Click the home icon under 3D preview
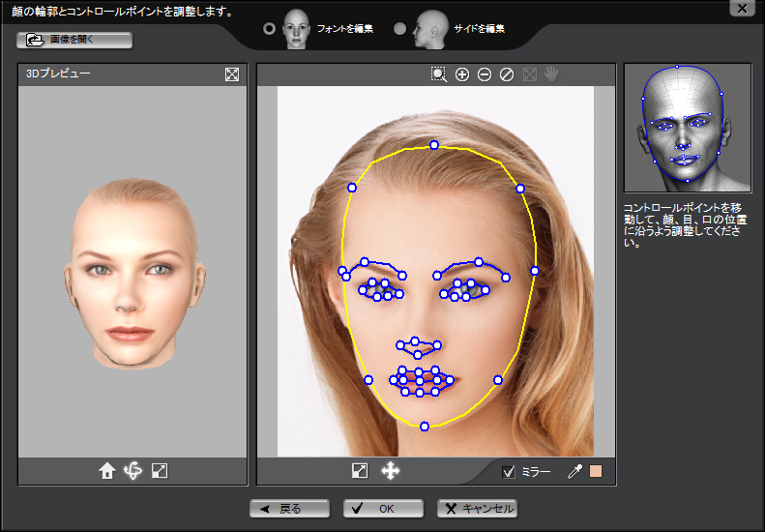Viewport: 765px width, 532px height. [107, 471]
